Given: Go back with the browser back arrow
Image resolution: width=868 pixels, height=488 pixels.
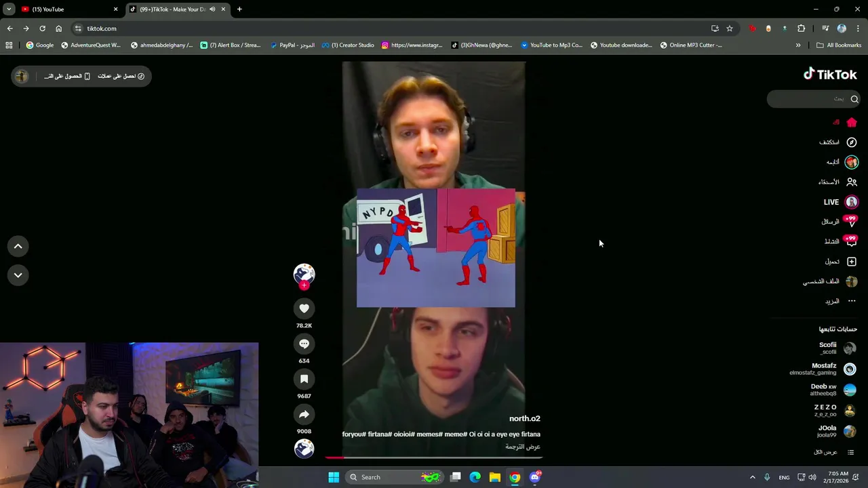Looking at the screenshot, I should [x=9, y=28].
